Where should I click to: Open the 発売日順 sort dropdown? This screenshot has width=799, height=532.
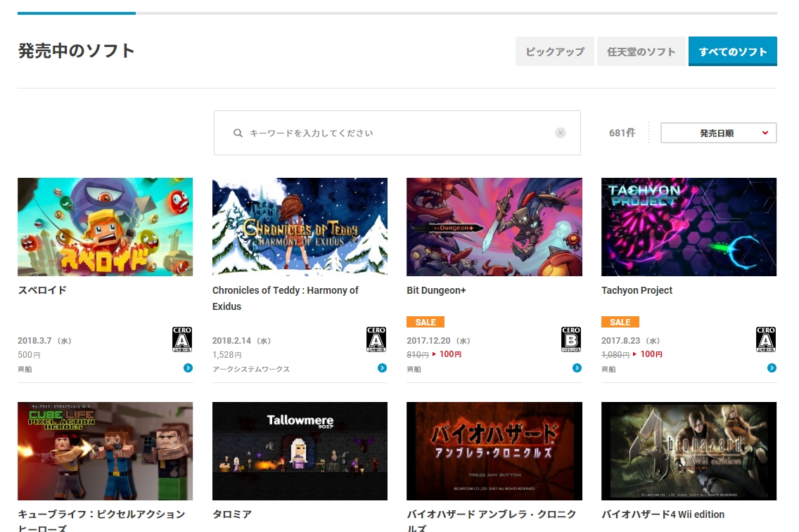tap(718, 133)
